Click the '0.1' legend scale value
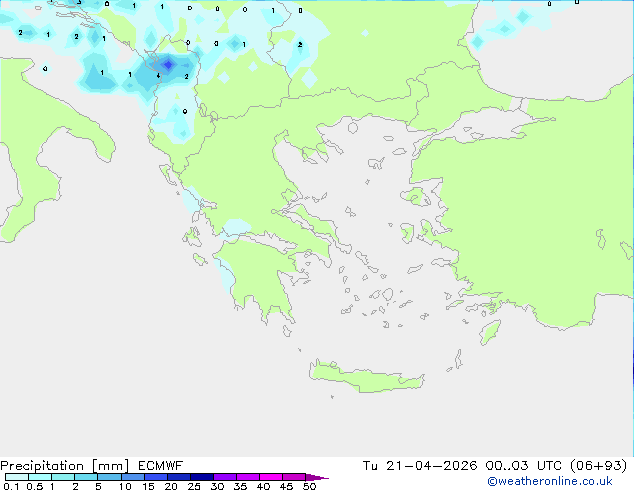Screen dimensions: 634x490 coord(11,486)
